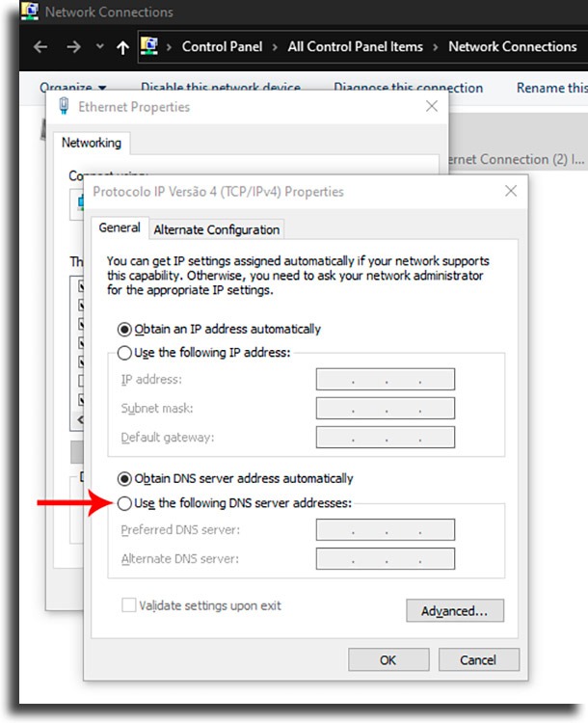Click Diagnose this connection
The width and height of the screenshot is (588, 723).
(408, 88)
